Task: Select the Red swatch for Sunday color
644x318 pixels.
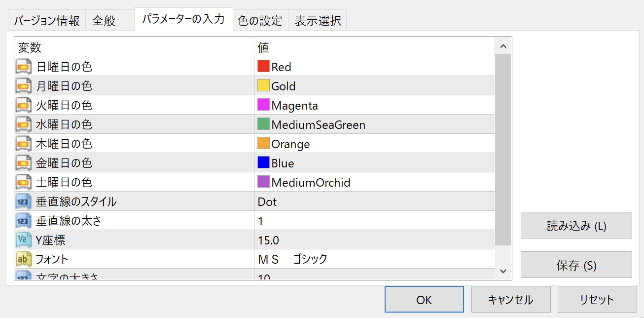Action: click(263, 67)
